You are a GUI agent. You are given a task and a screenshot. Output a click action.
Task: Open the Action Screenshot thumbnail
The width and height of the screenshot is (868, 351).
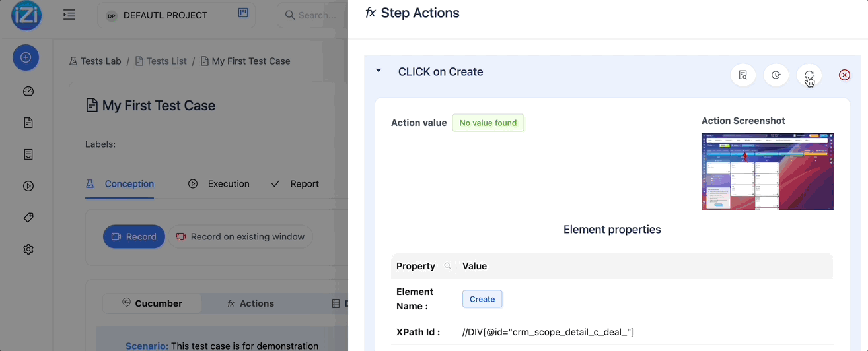[x=768, y=172]
